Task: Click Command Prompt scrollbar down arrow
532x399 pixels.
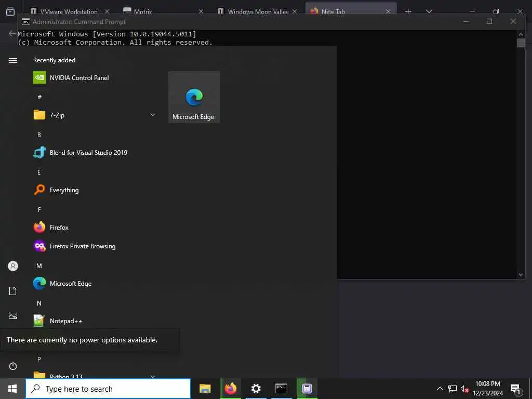Action: point(521,275)
